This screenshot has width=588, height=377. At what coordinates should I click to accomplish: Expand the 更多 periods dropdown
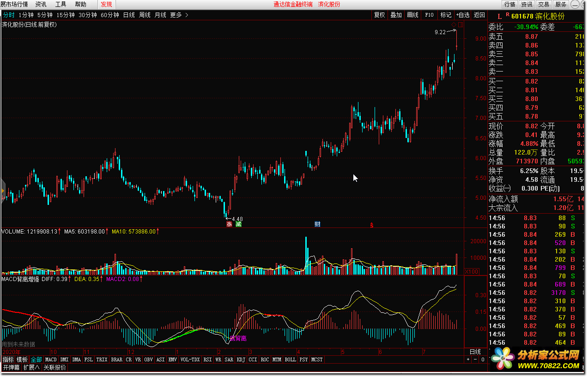pyautogui.click(x=179, y=15)
